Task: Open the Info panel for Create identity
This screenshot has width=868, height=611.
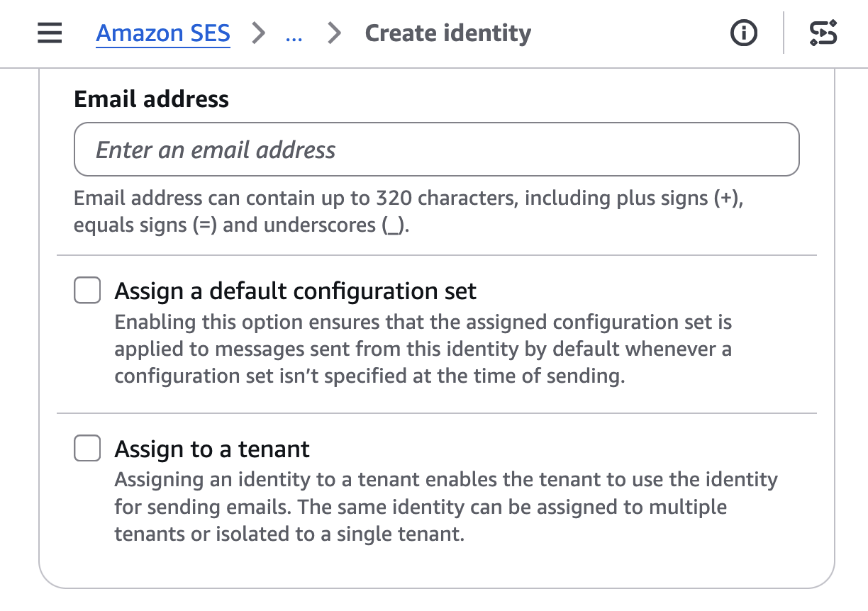Action: pyautogui.click(x=743, y=33)
